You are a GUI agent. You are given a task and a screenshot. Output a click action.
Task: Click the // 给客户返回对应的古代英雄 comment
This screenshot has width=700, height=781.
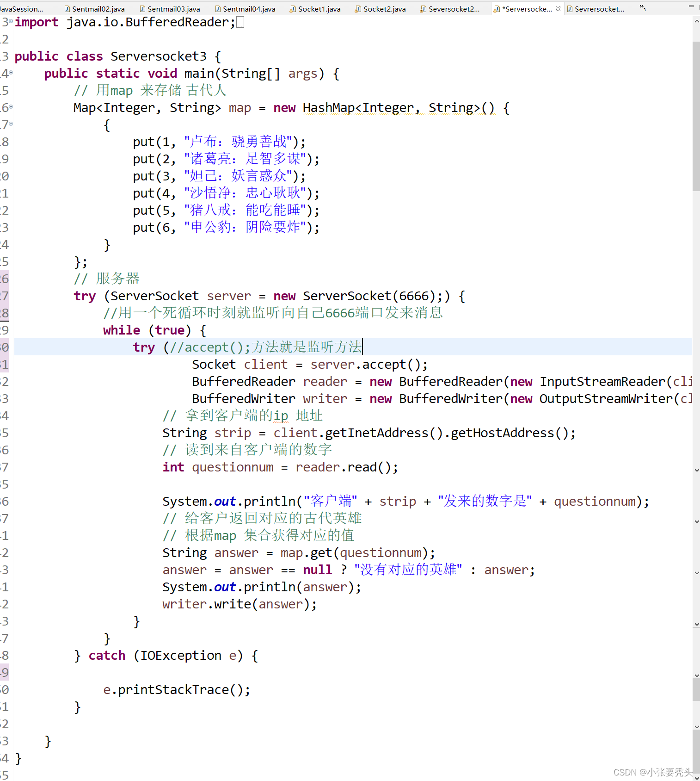pyautogui.click(x=262, y=519)
